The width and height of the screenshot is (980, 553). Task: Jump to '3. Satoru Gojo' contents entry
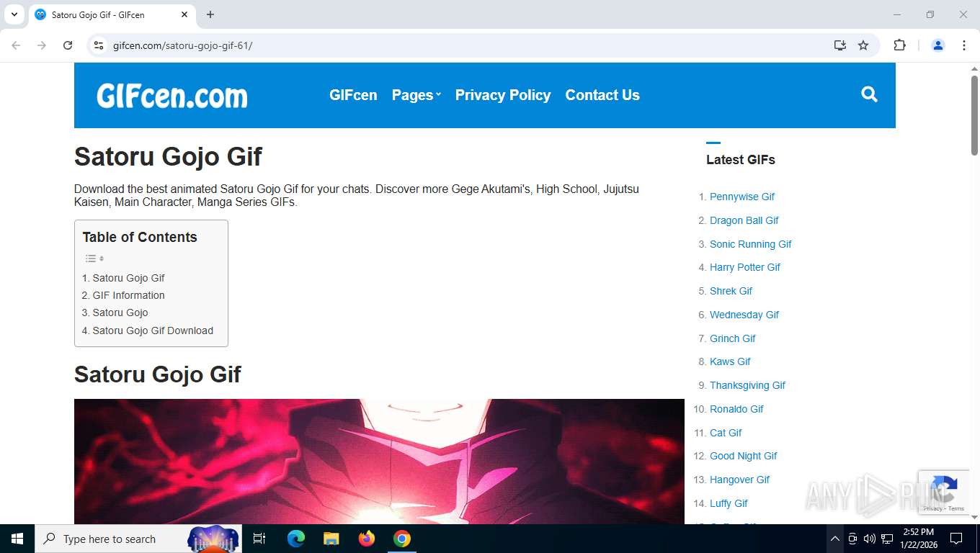pyautogui.click(x=115, y=313)
